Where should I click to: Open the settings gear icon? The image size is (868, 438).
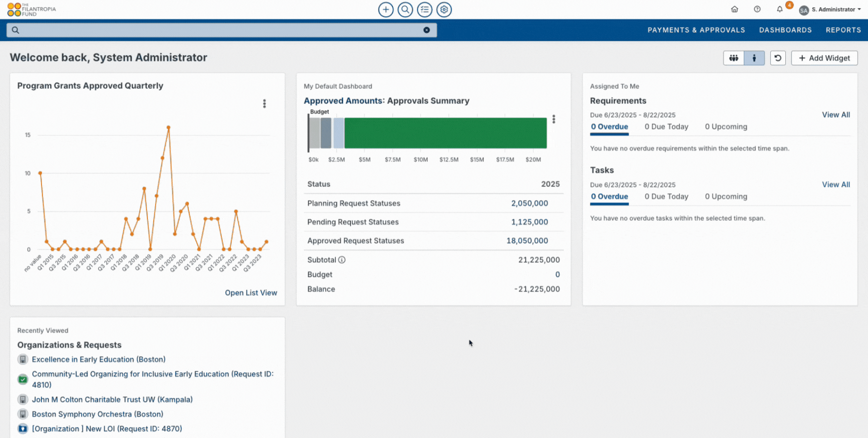[x=444, y=10]
